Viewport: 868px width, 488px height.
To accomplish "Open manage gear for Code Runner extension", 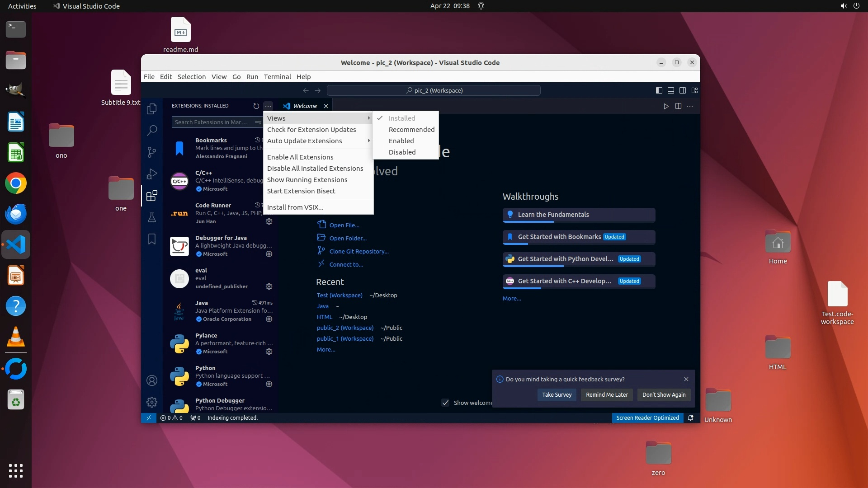I will [269, 221].
